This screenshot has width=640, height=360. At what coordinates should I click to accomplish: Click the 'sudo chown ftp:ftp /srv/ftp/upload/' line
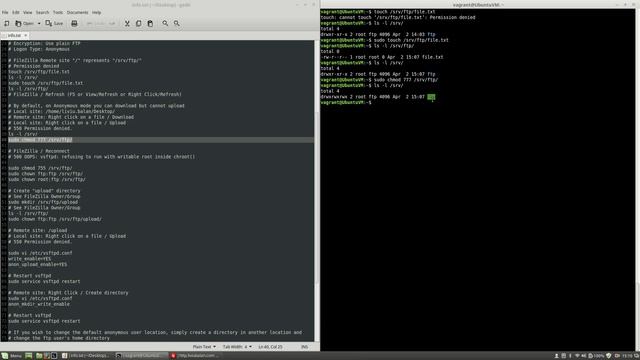click(x=55, y=219)
